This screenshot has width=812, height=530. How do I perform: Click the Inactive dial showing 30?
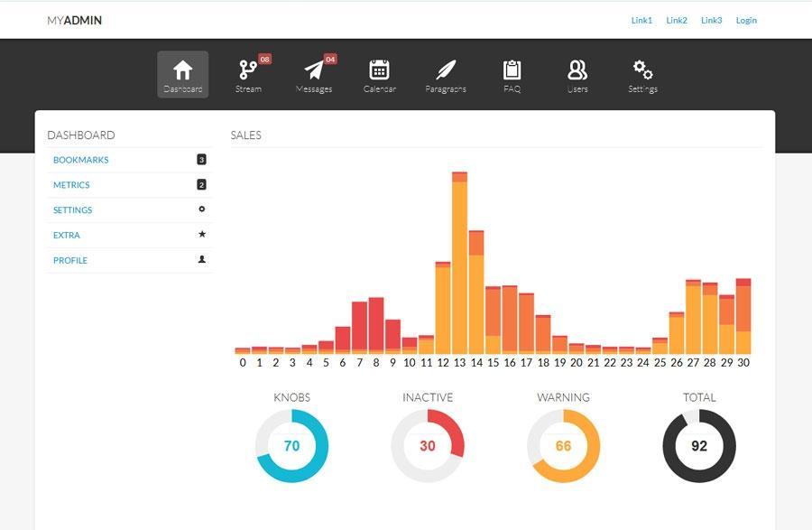[x=428, y=446]
